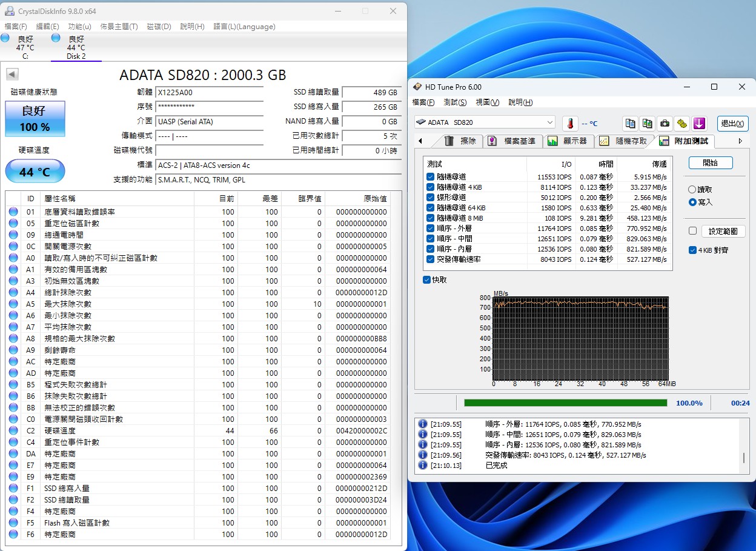This screenshot has width=756, height=551.
Task: Select the 寫入 radio button
Action: coord(692,202)
